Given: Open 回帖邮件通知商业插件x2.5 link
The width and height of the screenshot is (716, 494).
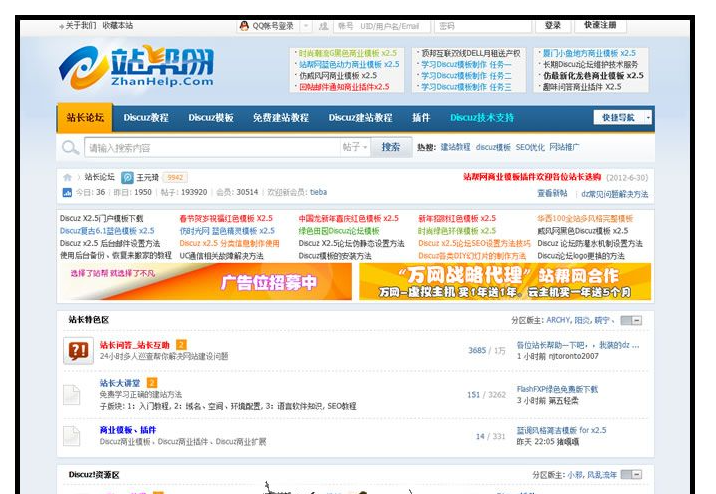Looking at the screenshot, I should [344, 87].
